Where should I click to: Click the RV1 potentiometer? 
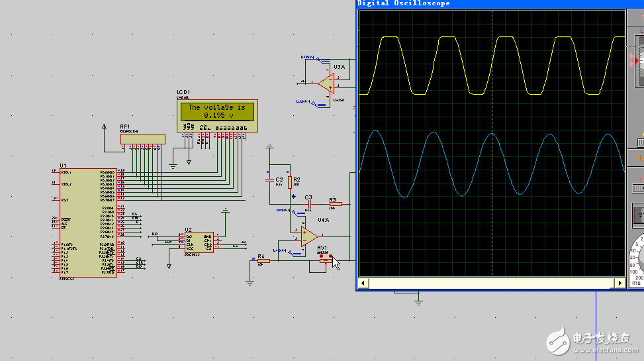324,261
